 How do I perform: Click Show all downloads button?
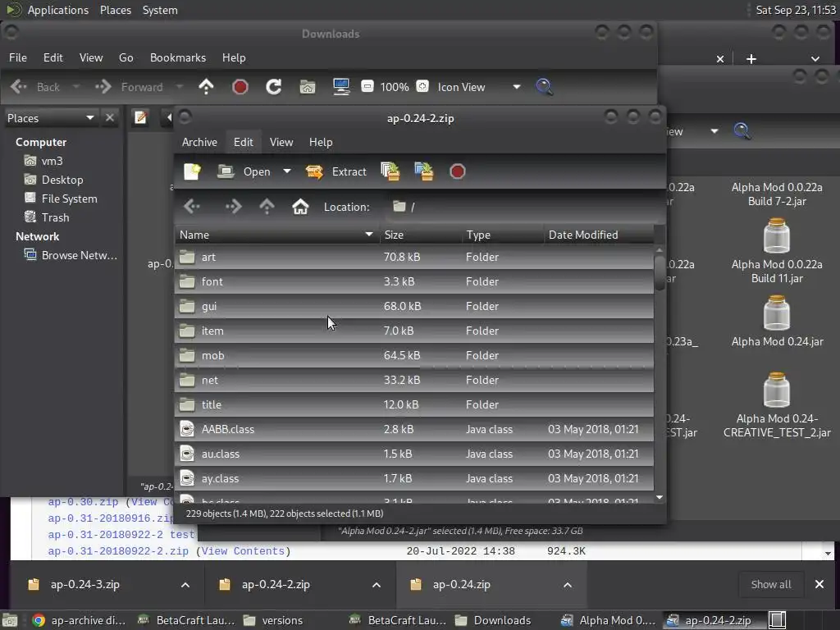tap(771, 584)
